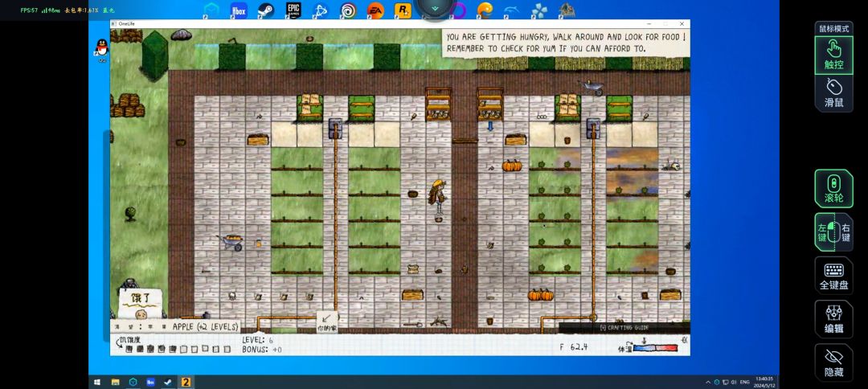Open the Windows Start menu
Screen dimensions: 868x389
(97, 382)
